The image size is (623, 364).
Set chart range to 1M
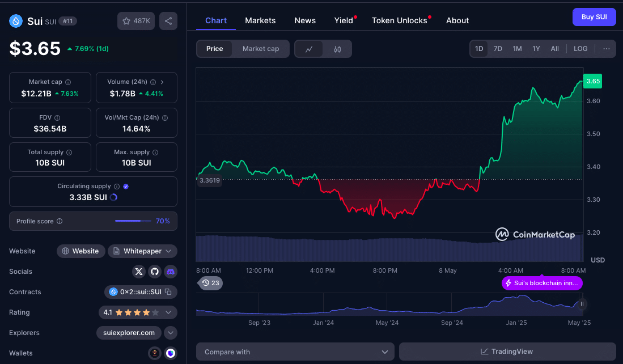point(517,49)
